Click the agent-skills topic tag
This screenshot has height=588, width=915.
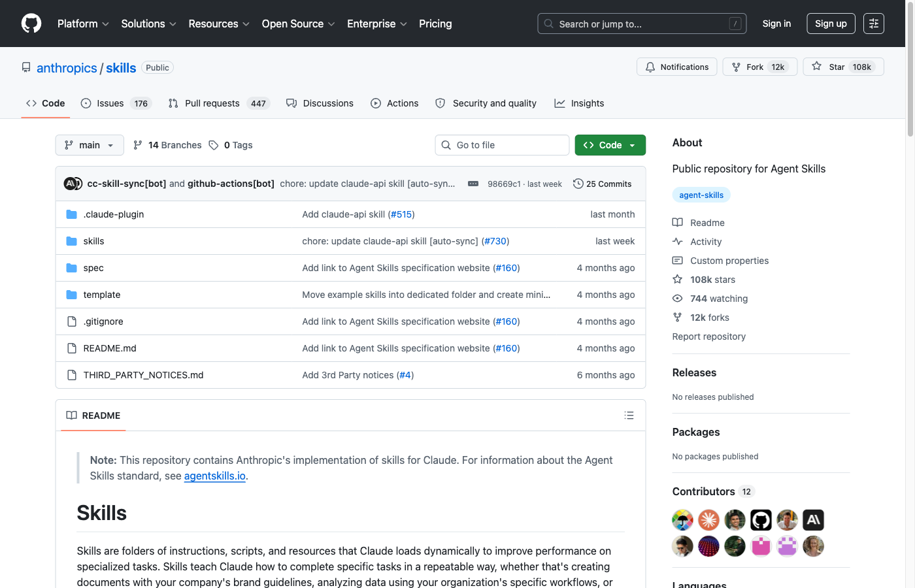701,195
